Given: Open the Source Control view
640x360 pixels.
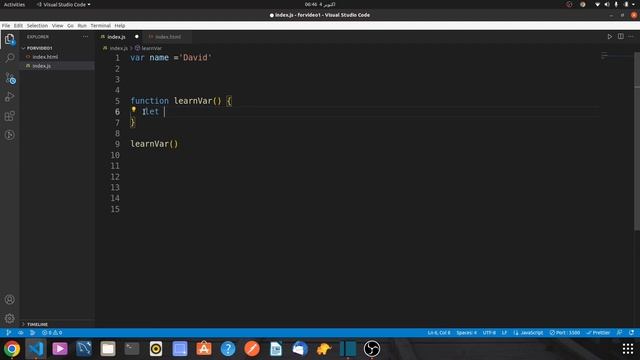Looking at the screenshot, I should (10, 78).
